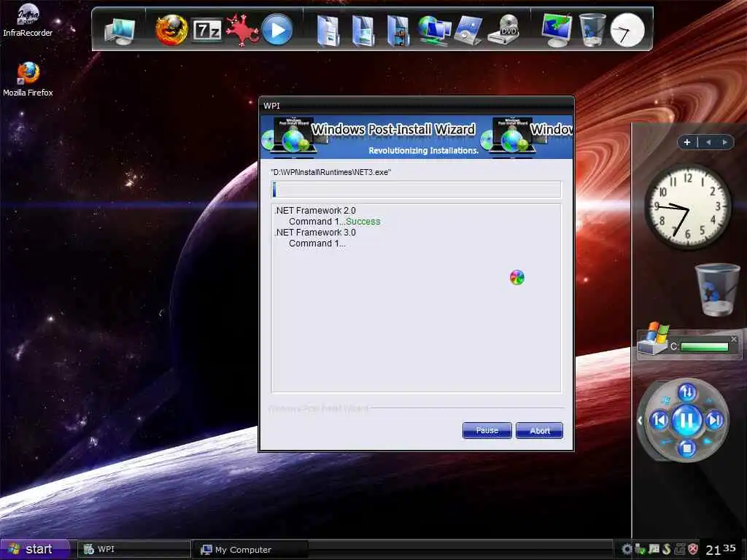Click the Windows Post-Install Wizard banner
The height and width of the screenshot is (560, 747).
point(417,136)
